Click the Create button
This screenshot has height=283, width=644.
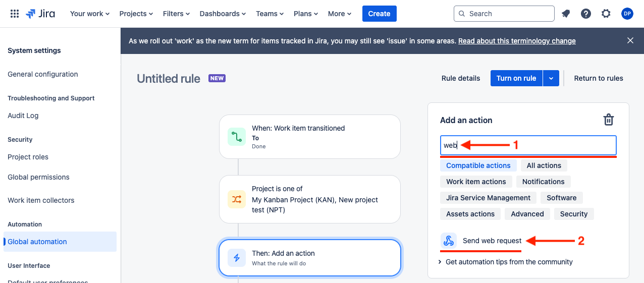(x=380, y=14)
